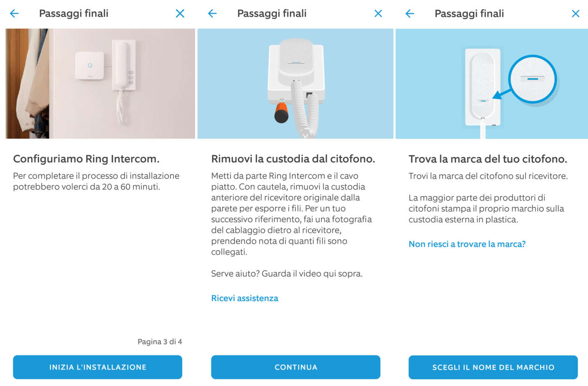Click the 'Pagina 3 di 4' indicator

click(x=160, y=341)
